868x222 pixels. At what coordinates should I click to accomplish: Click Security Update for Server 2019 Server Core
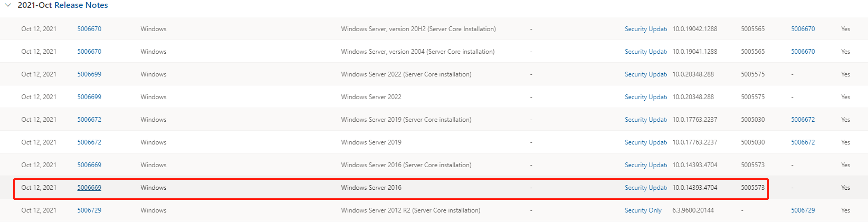pos(645,120)
